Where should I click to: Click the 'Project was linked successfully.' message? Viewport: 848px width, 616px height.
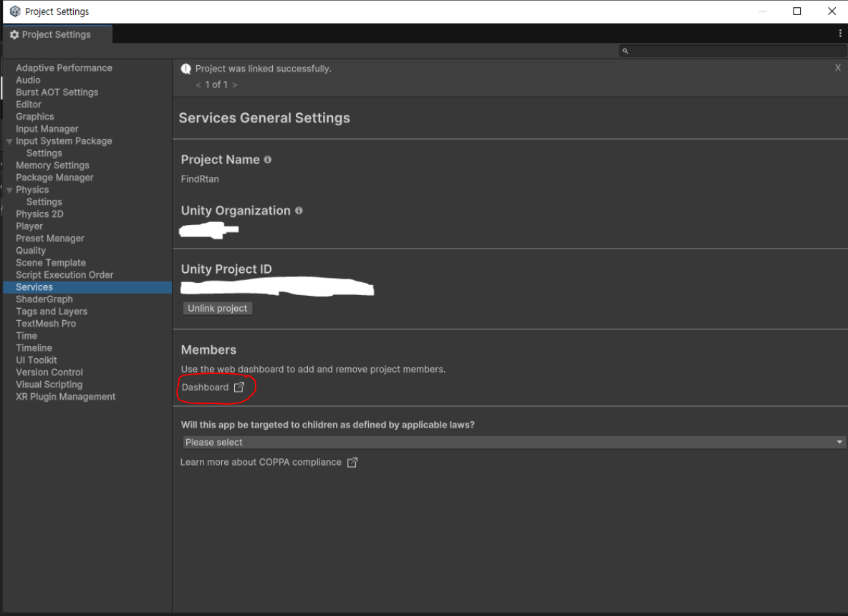coord(264,69)
